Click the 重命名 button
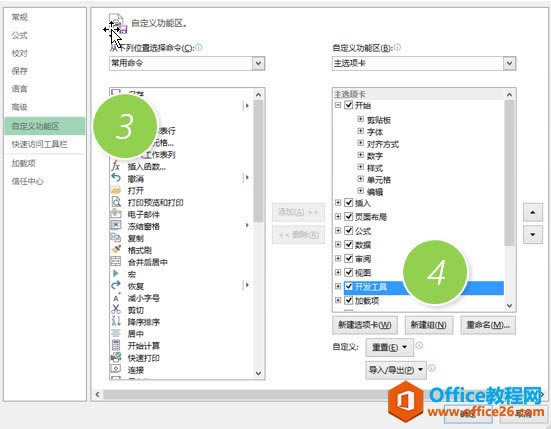The height and width of the screenshot is (429, 551). tap(488, 325)
